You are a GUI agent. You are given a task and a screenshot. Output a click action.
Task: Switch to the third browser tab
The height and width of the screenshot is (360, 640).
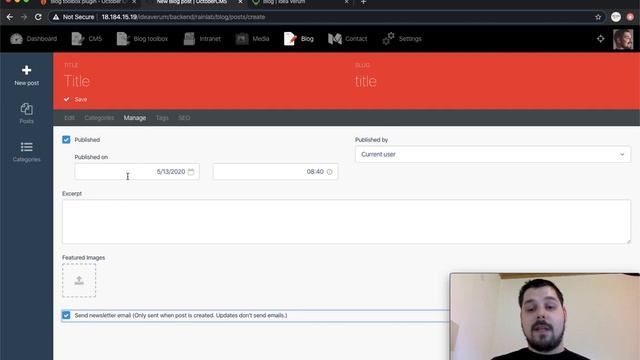pos(300,2)
